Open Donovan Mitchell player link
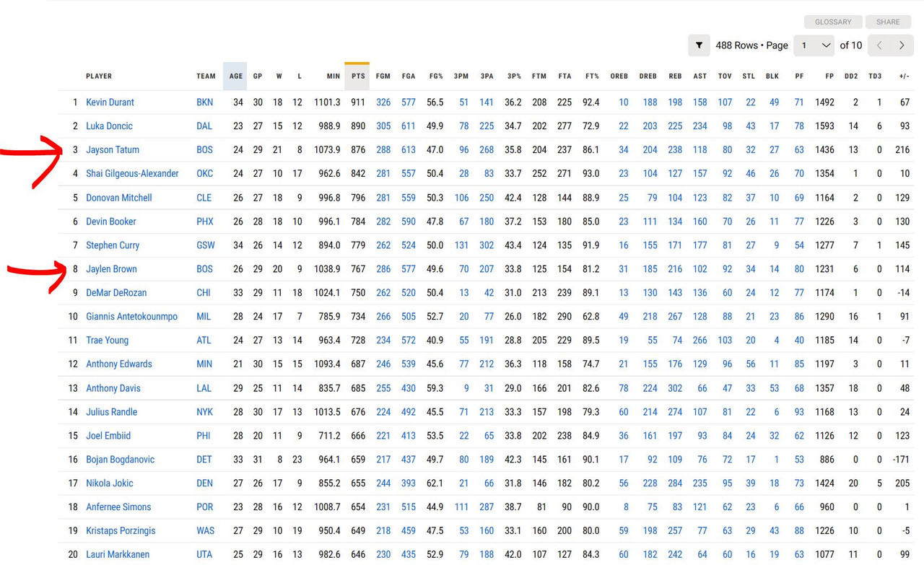The height and width of the screenshot is (565, 924). click(119, 198)
